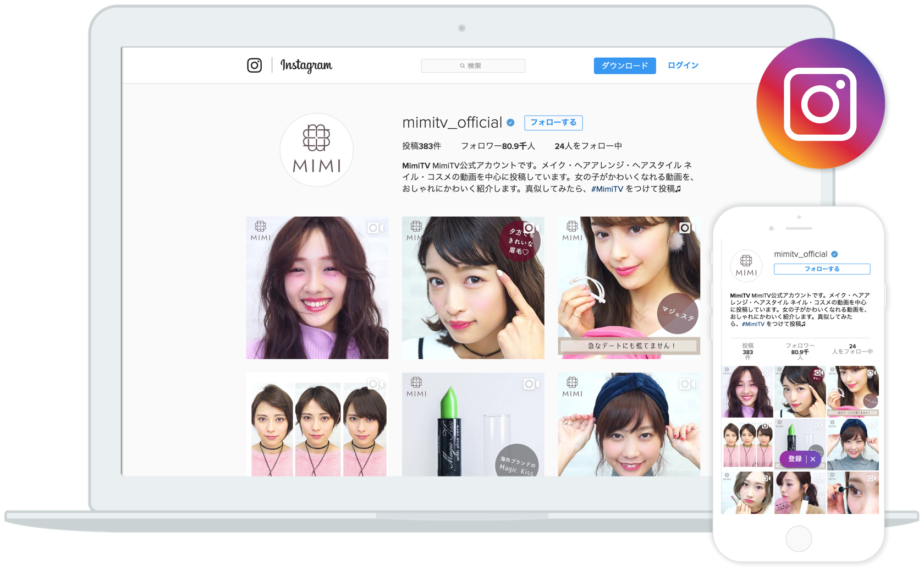
Task: Open eyebrow-pointing video post on laptop
Action: 473,288
